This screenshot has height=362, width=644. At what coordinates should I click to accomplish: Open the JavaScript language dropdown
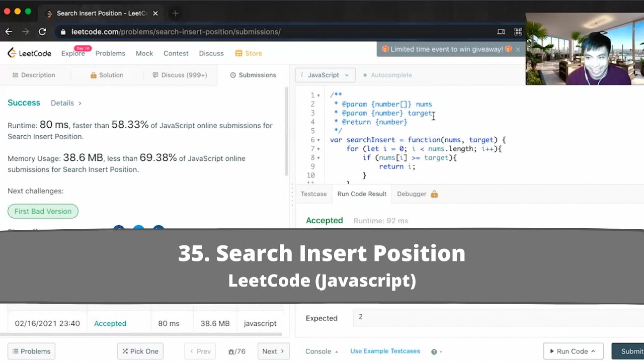[325, 75]
